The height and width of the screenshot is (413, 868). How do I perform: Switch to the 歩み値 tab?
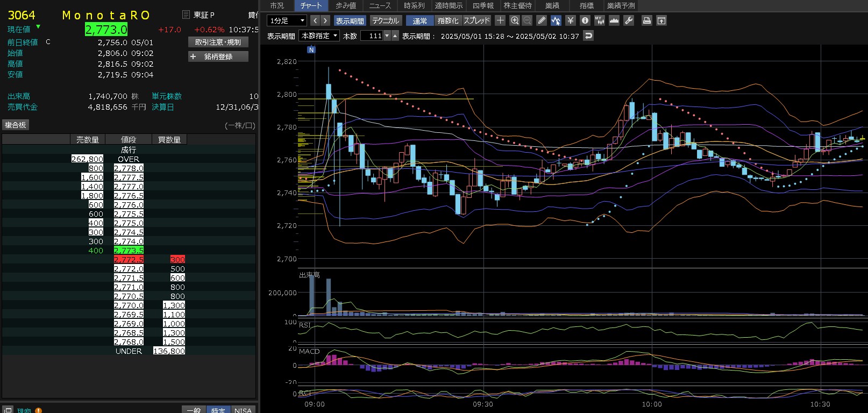tap(346, 5)
